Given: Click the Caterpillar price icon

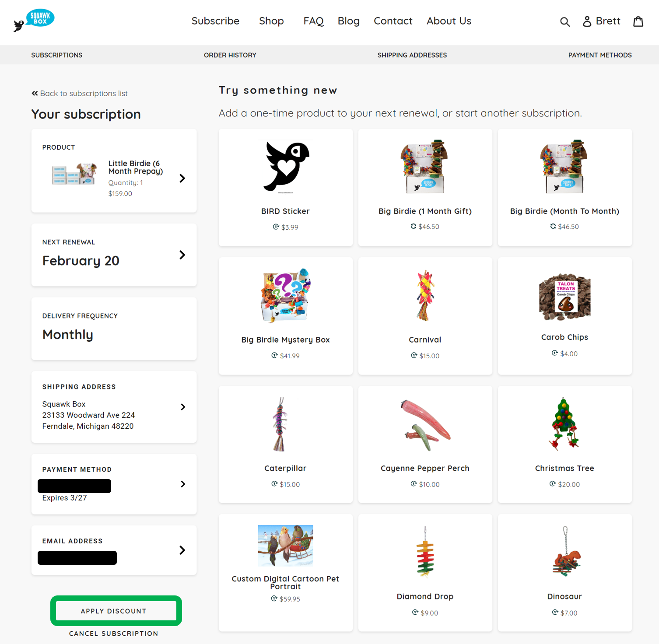Looking at the screenshot, I should pos(274,484).
